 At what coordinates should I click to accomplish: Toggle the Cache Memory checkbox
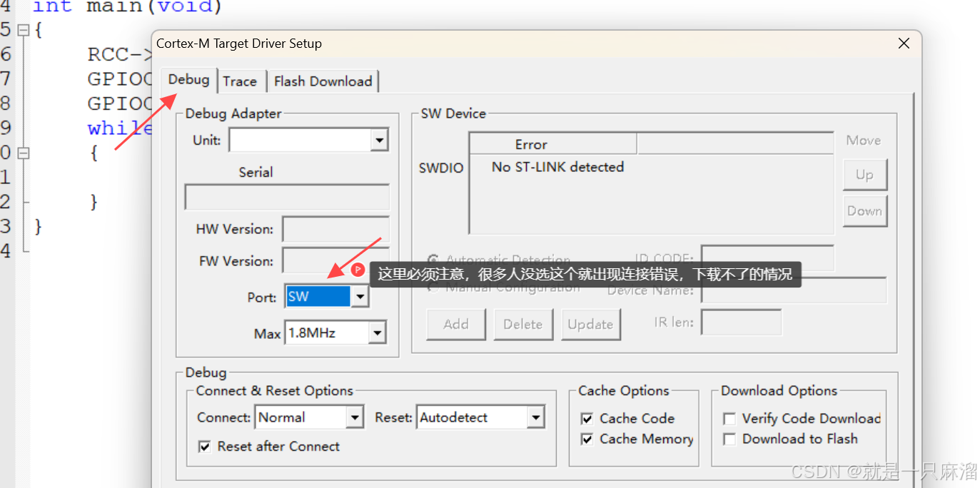587,439
